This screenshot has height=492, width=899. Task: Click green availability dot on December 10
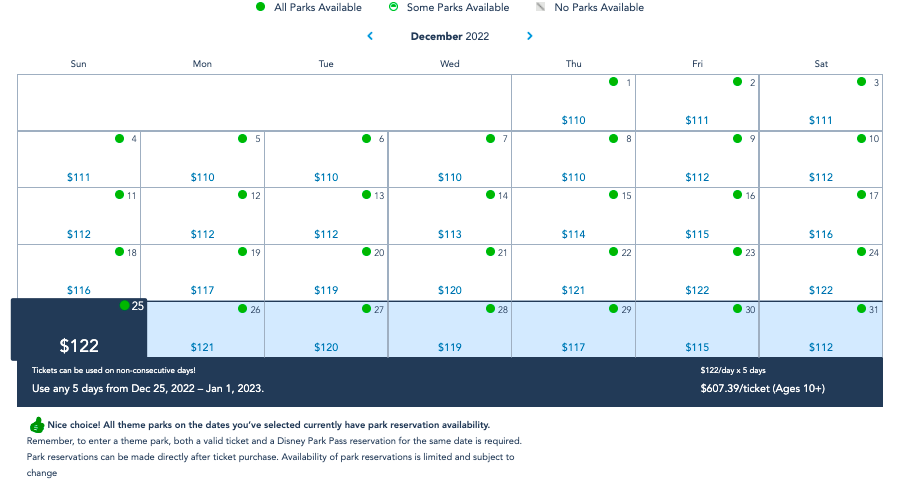861,138
